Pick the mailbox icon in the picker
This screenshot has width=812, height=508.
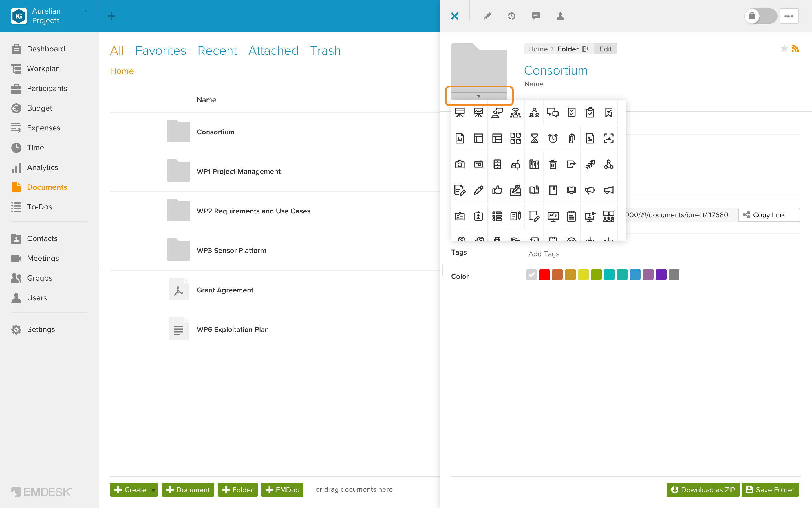[x=515, y=164]
